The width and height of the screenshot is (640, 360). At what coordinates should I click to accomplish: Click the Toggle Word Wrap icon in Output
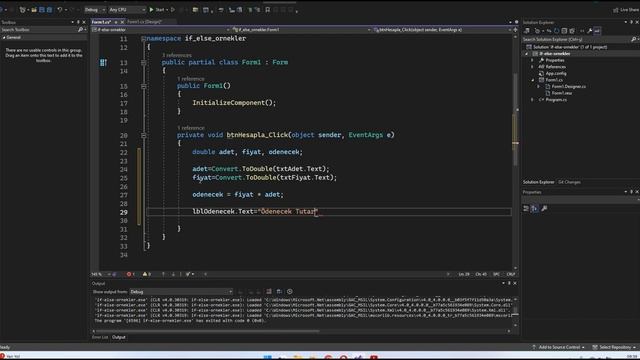[x=279, y=291]
